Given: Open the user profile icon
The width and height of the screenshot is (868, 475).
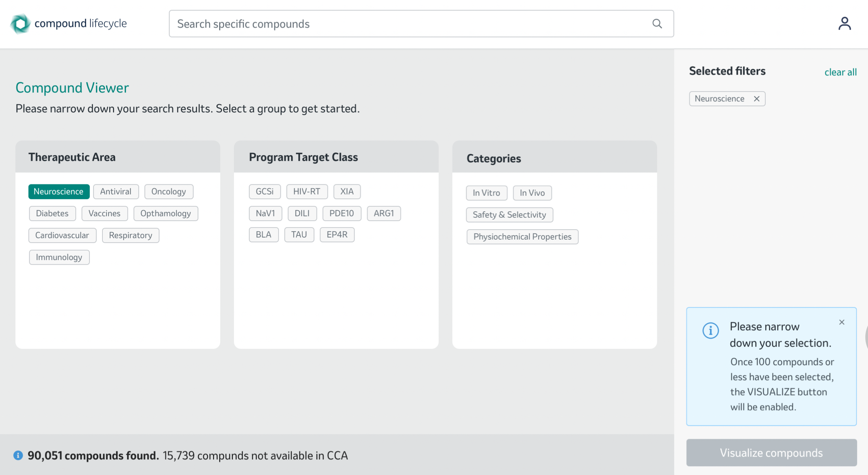Looking at the screenshot, I should [x=844, y=24].
